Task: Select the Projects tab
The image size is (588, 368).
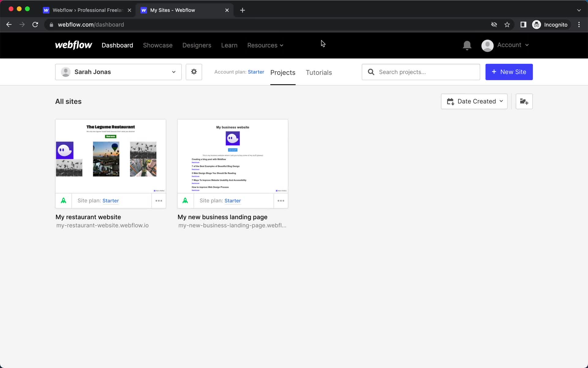Action: coord(283,72)
